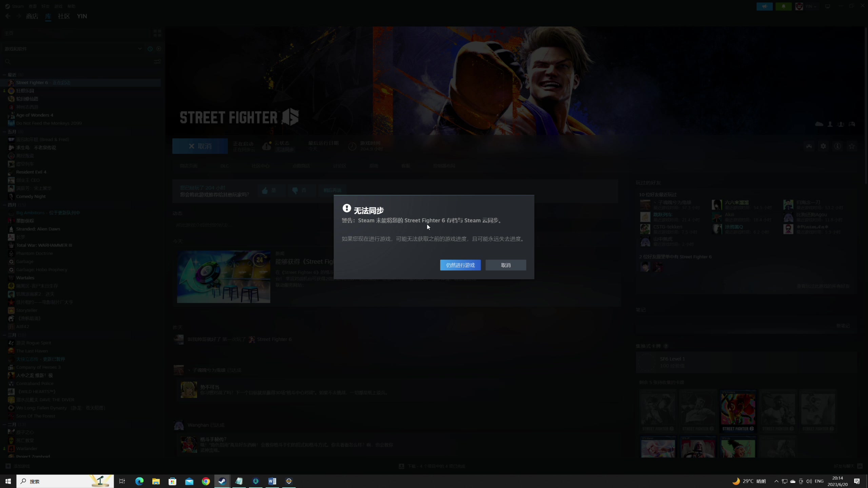Switch to the '社区' tab
Screen dimensions: 868x488
(64, 16)
